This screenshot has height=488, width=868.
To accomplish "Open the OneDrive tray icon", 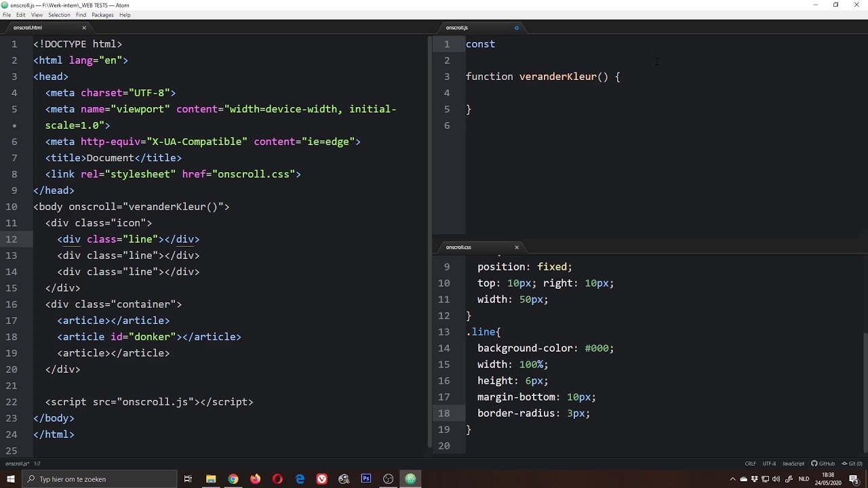I will point(743,479).
